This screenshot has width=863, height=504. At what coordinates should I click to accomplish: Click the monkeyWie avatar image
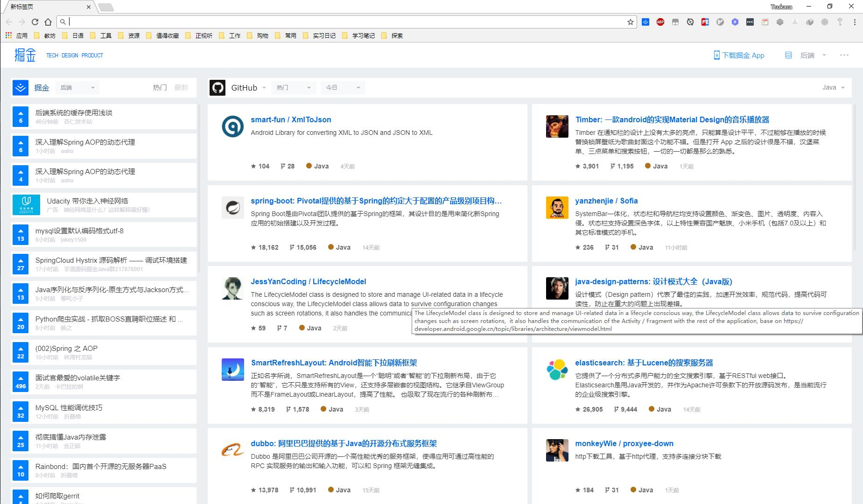[x=557, y=450]
